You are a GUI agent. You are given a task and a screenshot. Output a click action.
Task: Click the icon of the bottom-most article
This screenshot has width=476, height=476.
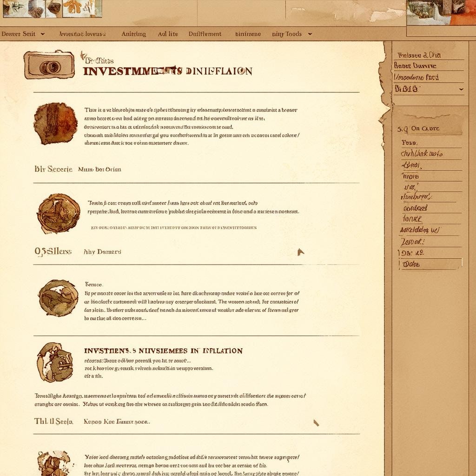click(53, 463)
